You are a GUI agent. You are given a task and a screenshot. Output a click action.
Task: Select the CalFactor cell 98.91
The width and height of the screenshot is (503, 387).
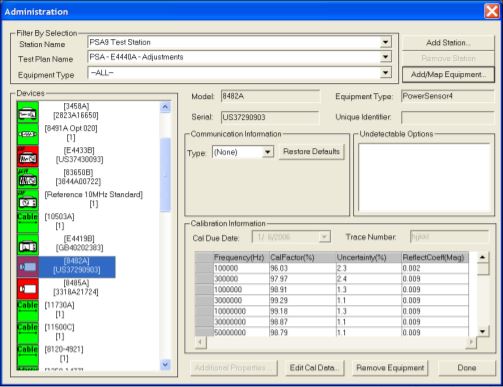302,290
